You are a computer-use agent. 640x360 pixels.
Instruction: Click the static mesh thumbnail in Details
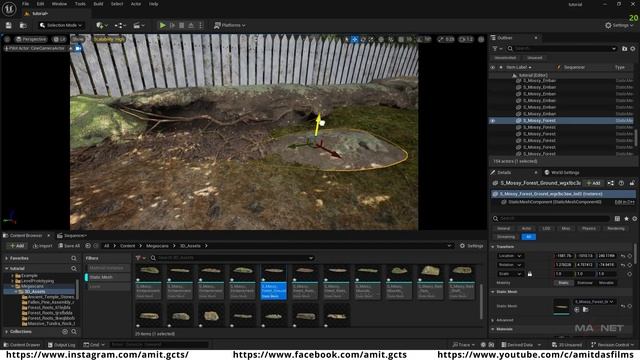tap(561, 307)
